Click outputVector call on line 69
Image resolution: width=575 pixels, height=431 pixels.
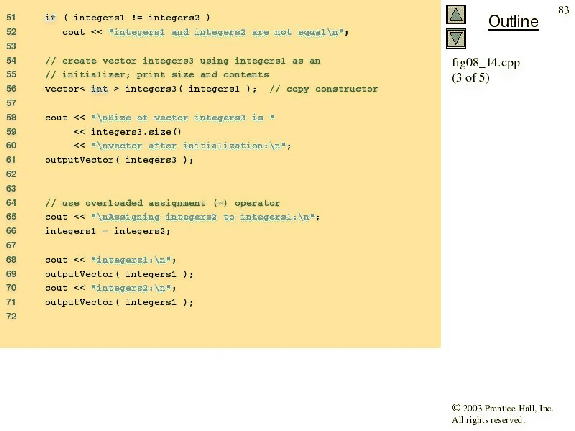(x=119, y=274)
